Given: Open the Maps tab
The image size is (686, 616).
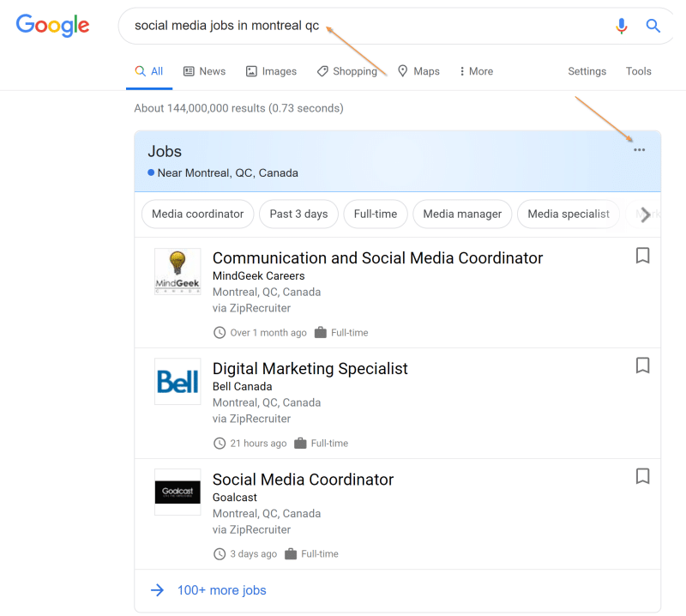Looking at the screenshot, I should [418, 71].
